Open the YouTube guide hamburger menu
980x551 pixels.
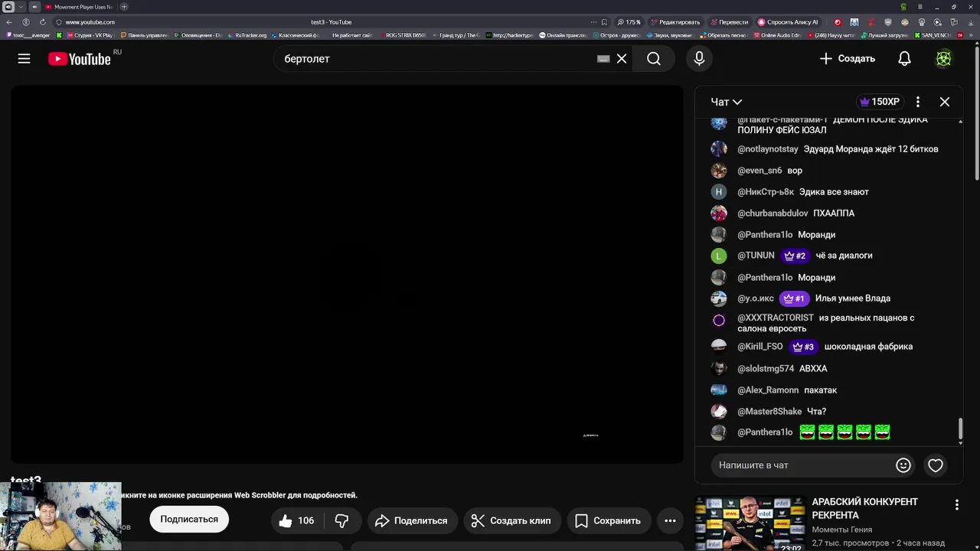(24, 58)
